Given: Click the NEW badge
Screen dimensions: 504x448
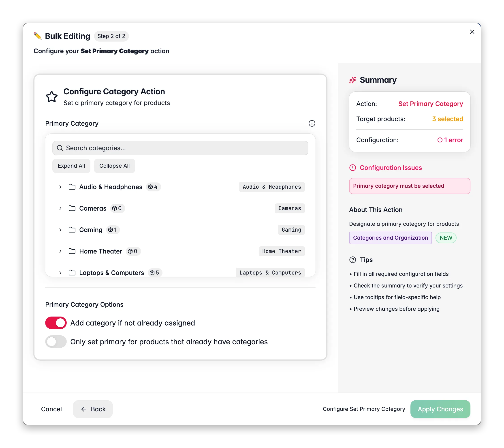Looking at the screenshot, I should (x=446, y=238).
